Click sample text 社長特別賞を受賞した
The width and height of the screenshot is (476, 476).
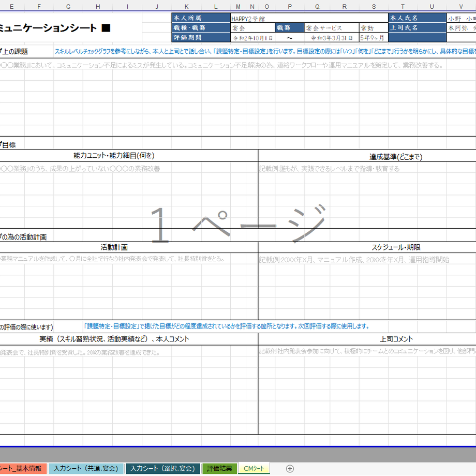click(x=80, y=352)
